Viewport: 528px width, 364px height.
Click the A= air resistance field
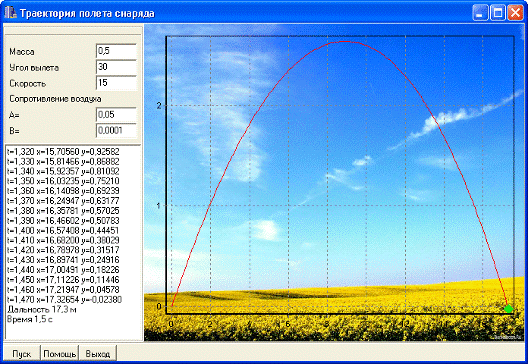pos(116,115)
